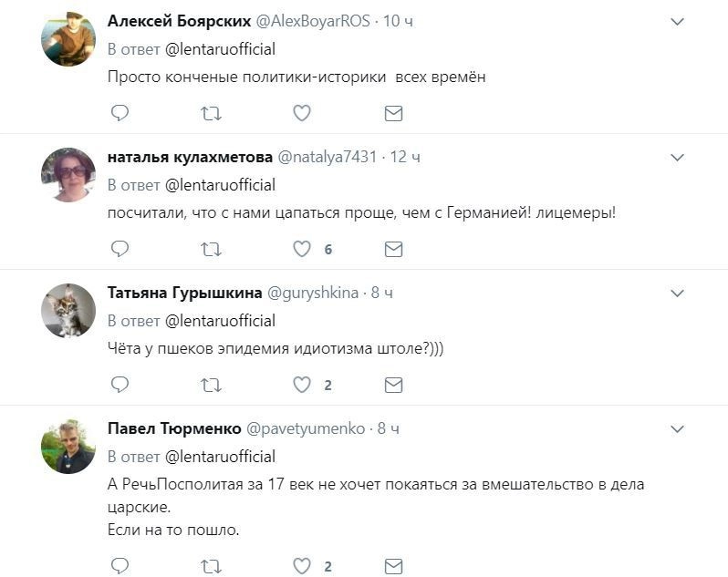The height and width of the screenshot is (577, 728).
Task: Send Алексей Боярских's tweet via direct message
Action: click(393, 113)
